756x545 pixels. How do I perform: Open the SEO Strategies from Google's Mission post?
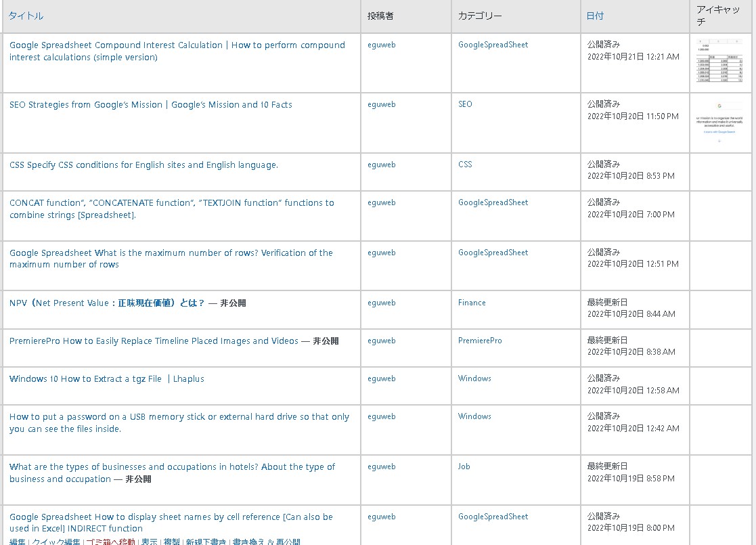coord(150,105)
